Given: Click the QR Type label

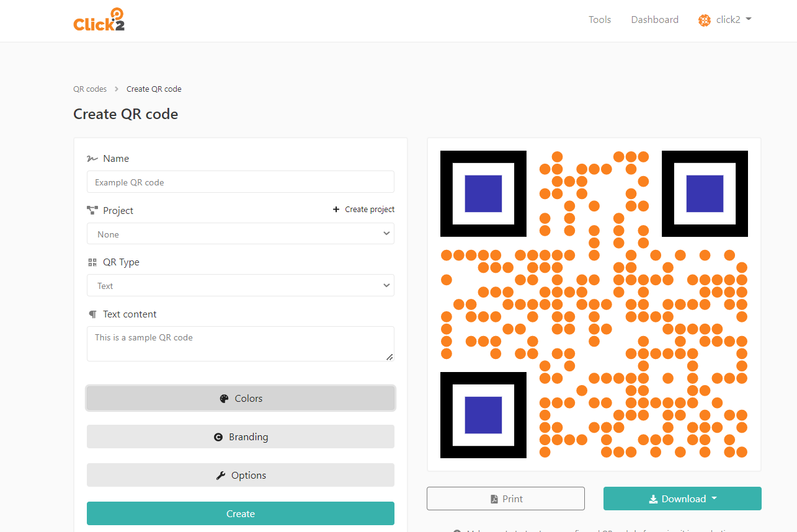Looking at the screenshot, I should click(121, 262).
